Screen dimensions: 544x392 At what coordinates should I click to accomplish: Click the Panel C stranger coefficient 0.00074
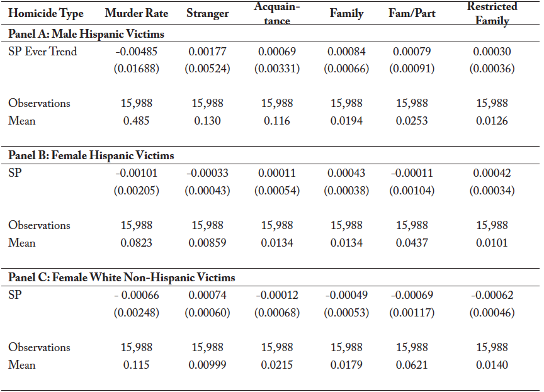coord(207,295)
